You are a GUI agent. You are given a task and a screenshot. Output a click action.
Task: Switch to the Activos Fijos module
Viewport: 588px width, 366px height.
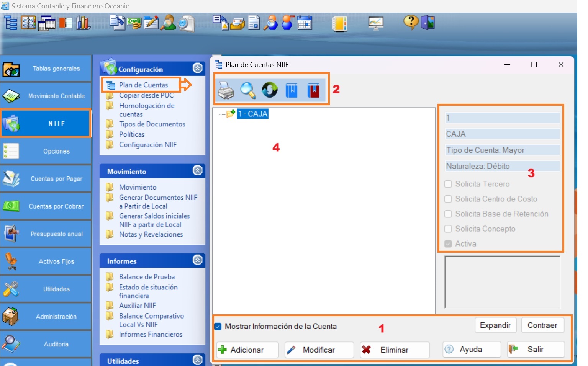click(46, 261)
